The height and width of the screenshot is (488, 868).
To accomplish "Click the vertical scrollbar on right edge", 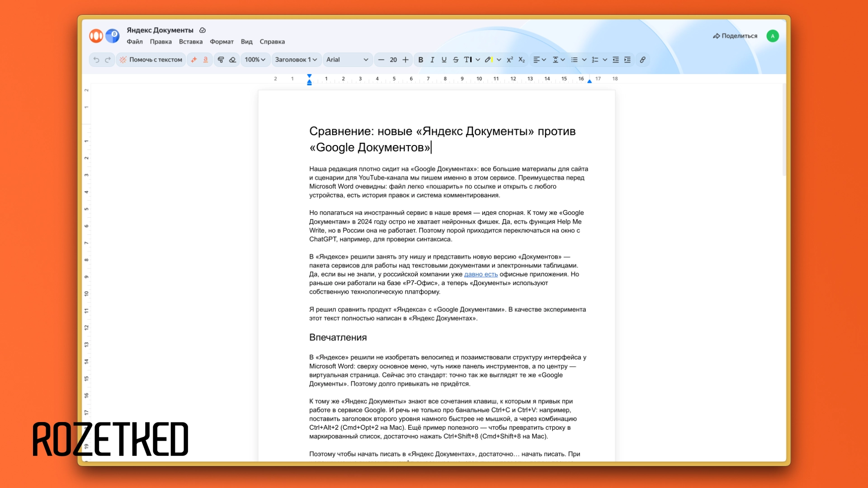I will 784,130.
